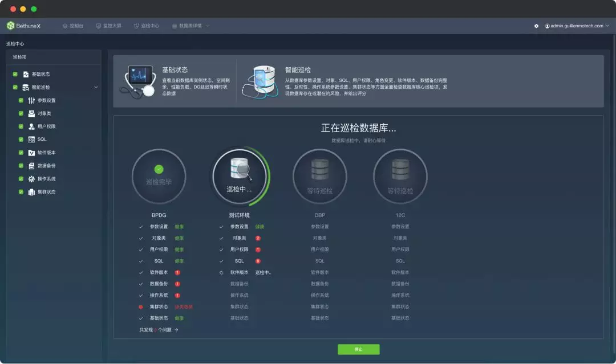
Task: Click the red error dot beside BPDG 集群状态
Action: 141,307
